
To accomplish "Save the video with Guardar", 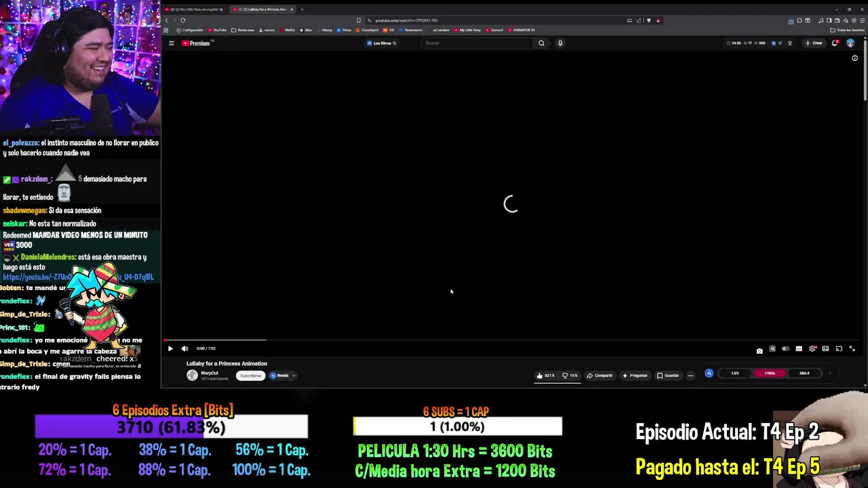I will pyautogui.click(x=668, y=375).
